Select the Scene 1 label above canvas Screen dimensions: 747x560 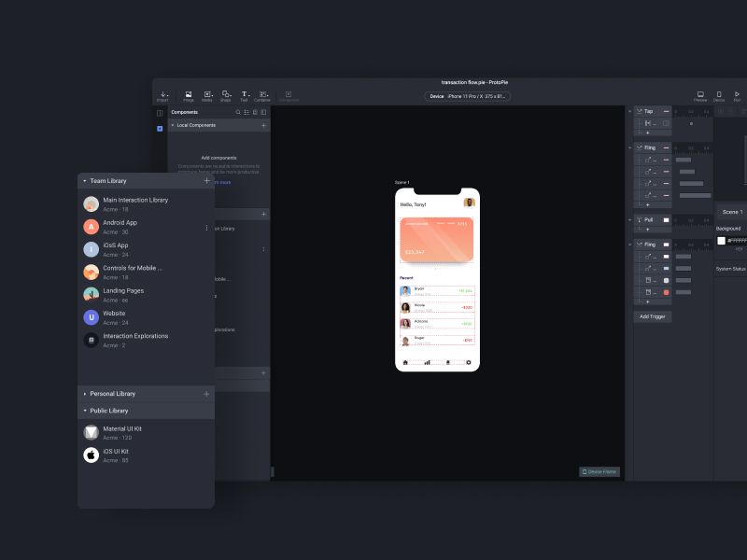(x=402, y=182)
